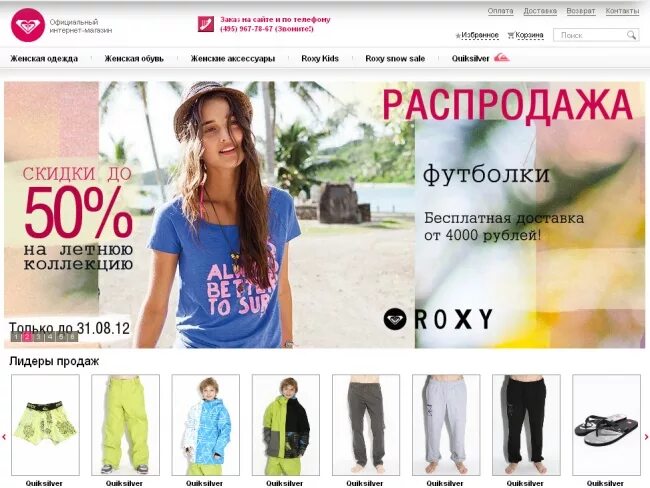Switch banner to slide 6
650x488 pixels.
(72, 337)
